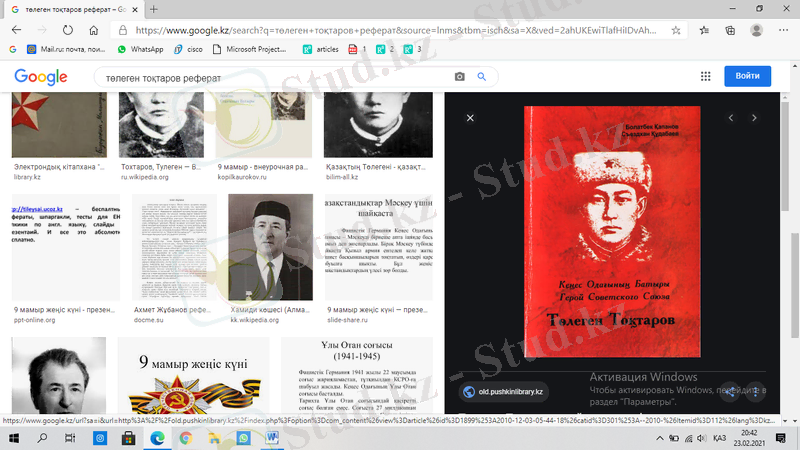Click the camera search-by-image icon
Image resolution: width=800 pixels, height=450 pixels.
click(460, 77)
